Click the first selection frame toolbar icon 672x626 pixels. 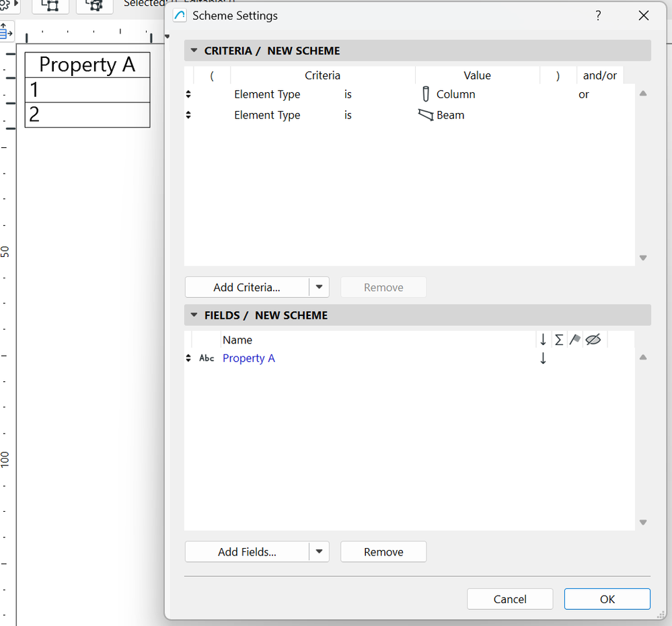pyautogui.click(x=50, y=5)
